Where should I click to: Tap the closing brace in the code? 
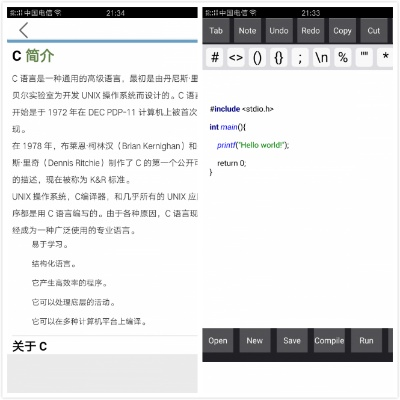click(211, 172)
